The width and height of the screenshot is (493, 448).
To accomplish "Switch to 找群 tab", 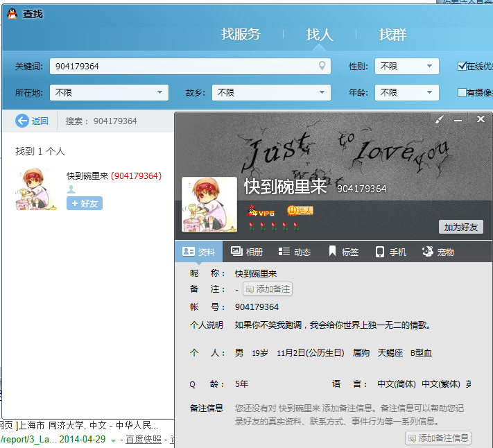I will [392, 34].
